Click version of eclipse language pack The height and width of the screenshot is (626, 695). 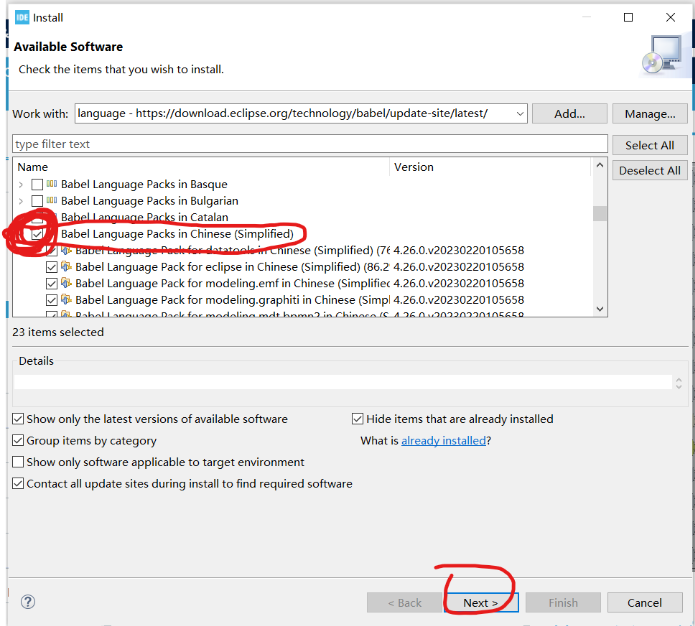point(459,267)
